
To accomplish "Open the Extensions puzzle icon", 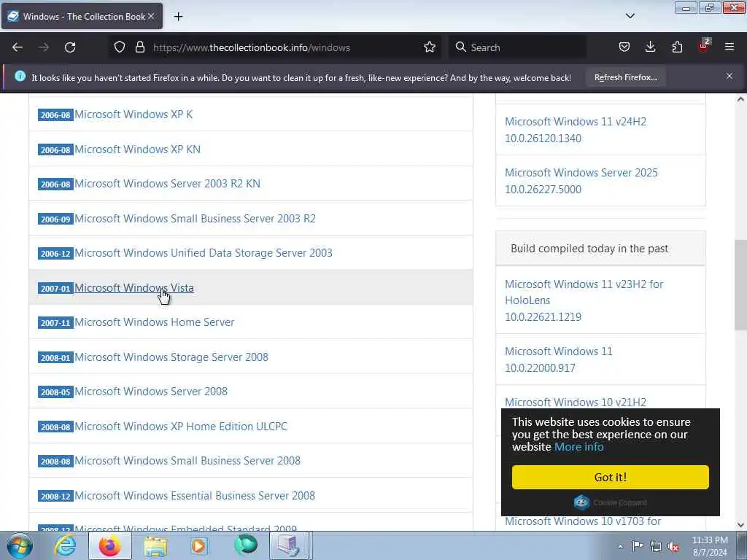I will point(677,47).
